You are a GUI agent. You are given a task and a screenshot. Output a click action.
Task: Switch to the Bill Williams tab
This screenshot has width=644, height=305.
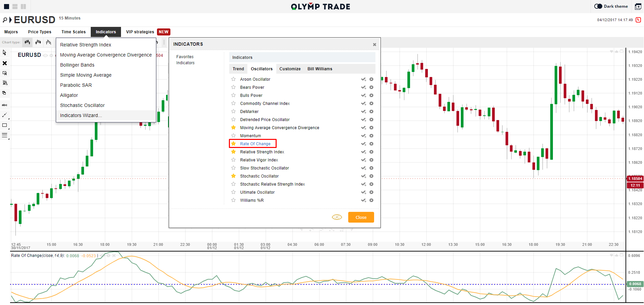tap(320, 69)
